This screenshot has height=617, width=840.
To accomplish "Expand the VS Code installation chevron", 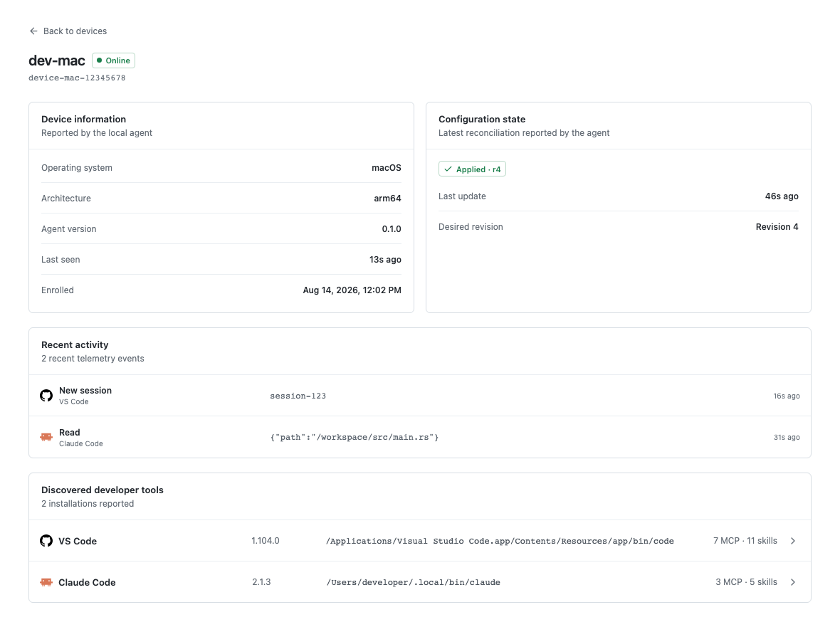I will pos(793,541).
